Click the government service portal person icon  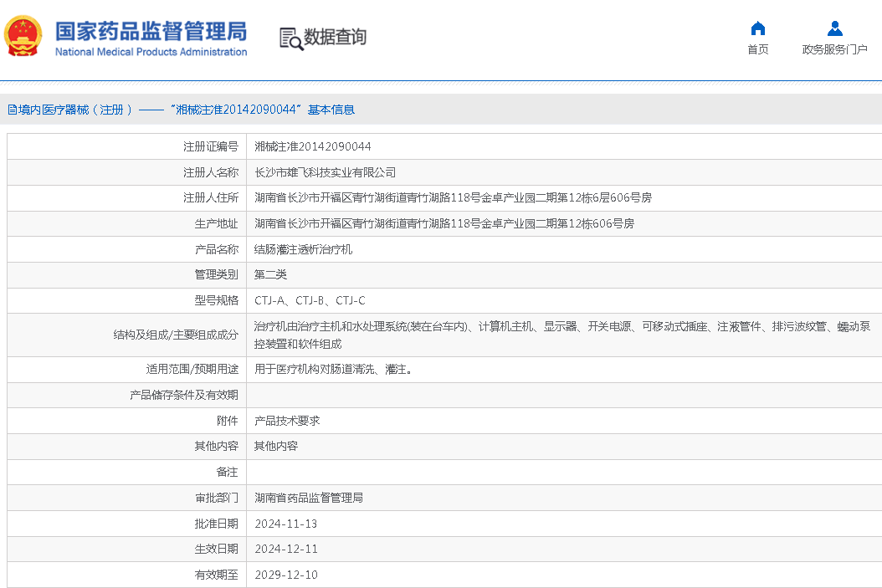[834, 28]
